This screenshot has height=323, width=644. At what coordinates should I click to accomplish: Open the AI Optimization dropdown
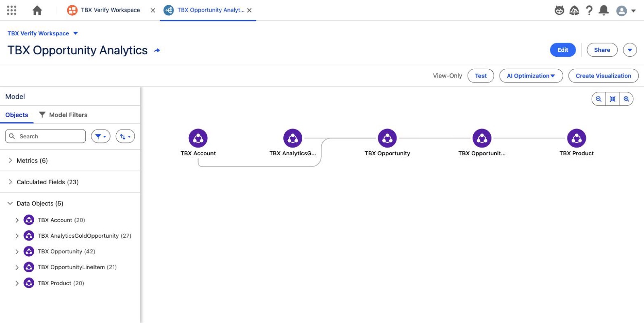531,76
